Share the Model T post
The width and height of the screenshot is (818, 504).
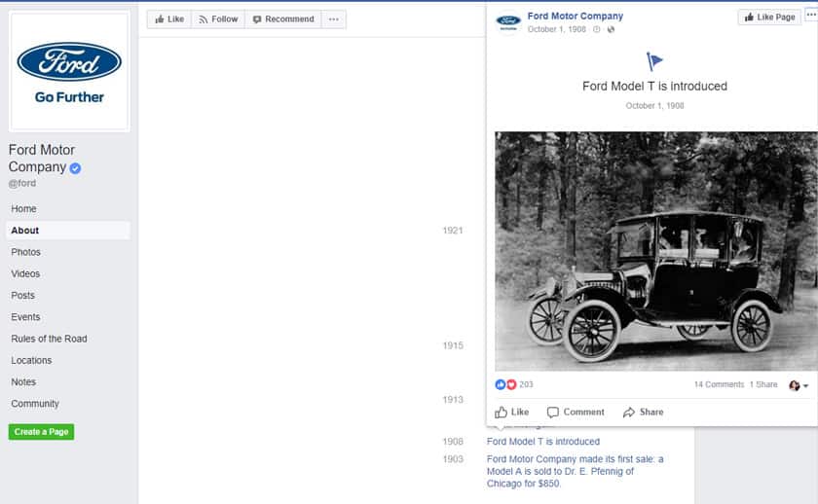(644, 413)
